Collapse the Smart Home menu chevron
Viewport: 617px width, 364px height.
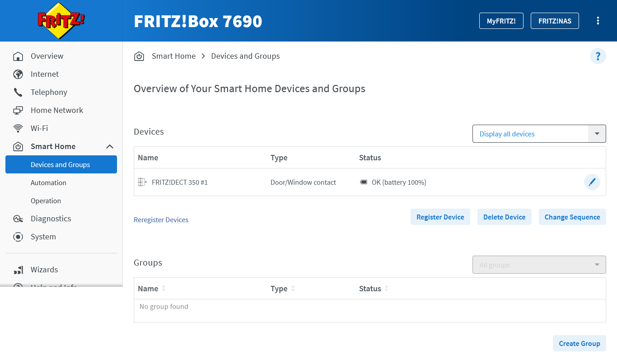pyautogui.click(x=109, y=146)
